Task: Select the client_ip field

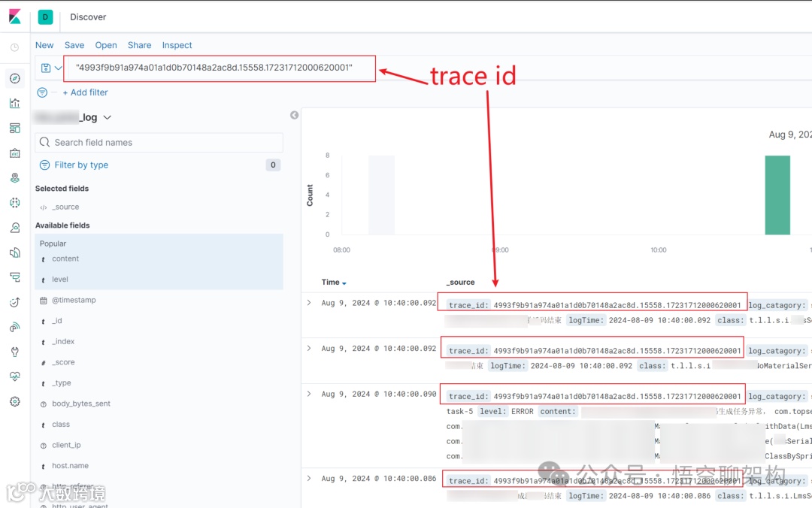Action: point(66,445)
